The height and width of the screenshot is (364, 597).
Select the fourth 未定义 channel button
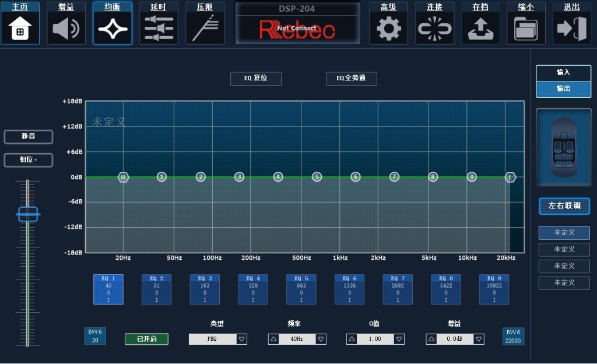pyautogui.click(x=564, y=283)
